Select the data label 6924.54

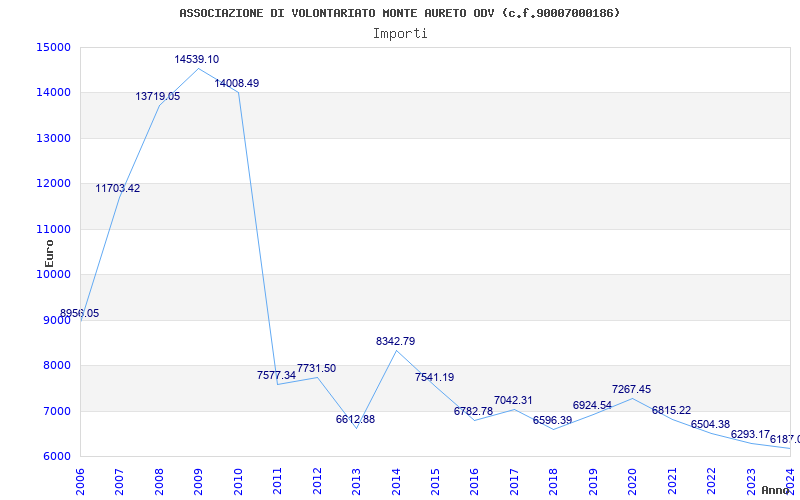tap(592, 406)
